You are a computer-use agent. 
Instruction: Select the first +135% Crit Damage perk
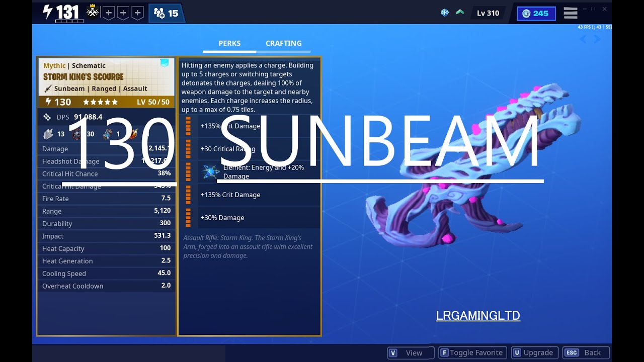[x=259, y=126]
